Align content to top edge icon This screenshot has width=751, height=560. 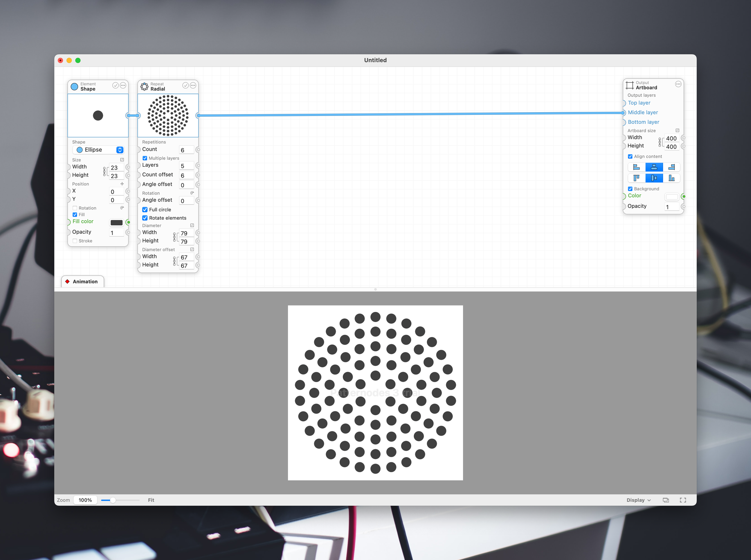point(636,178)
